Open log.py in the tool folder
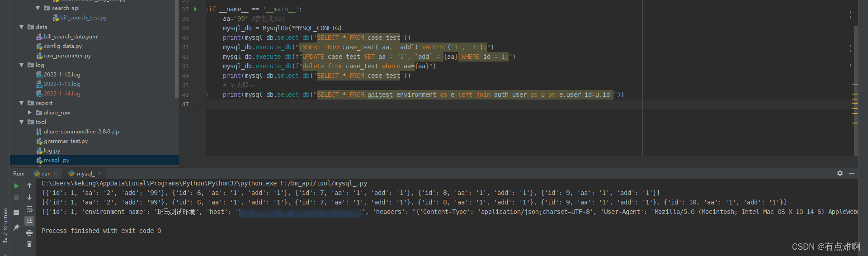 pos(48,151)
